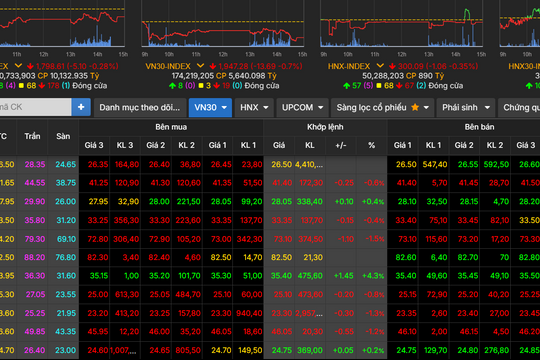The image size is (540, 360).
Task: Click the VN30-INDEX chart
Action: tap(222, 24)
